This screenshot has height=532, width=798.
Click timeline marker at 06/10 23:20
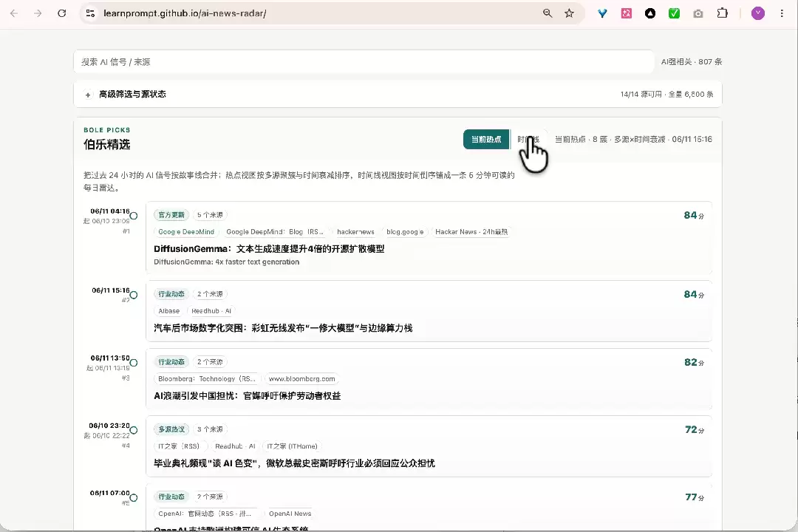[133, 430]
